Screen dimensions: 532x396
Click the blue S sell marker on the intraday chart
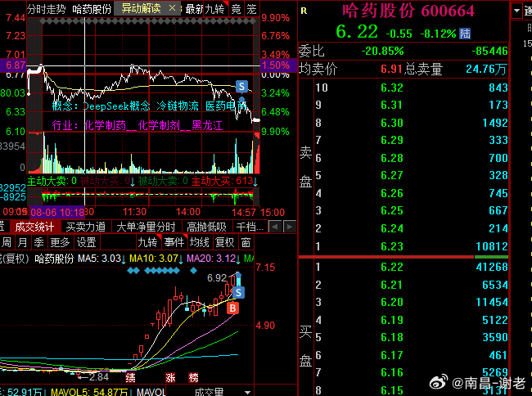tap(241, 87)
